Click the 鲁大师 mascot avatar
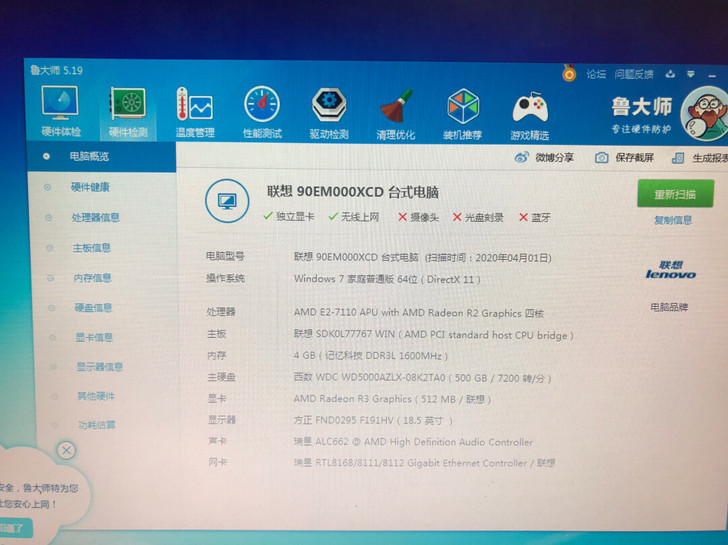 [705, 114]
